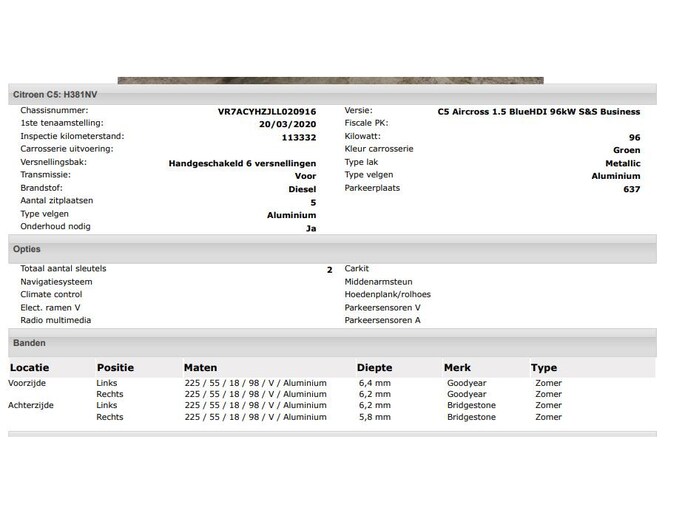Click the vehicle photo strip at top

330,80
